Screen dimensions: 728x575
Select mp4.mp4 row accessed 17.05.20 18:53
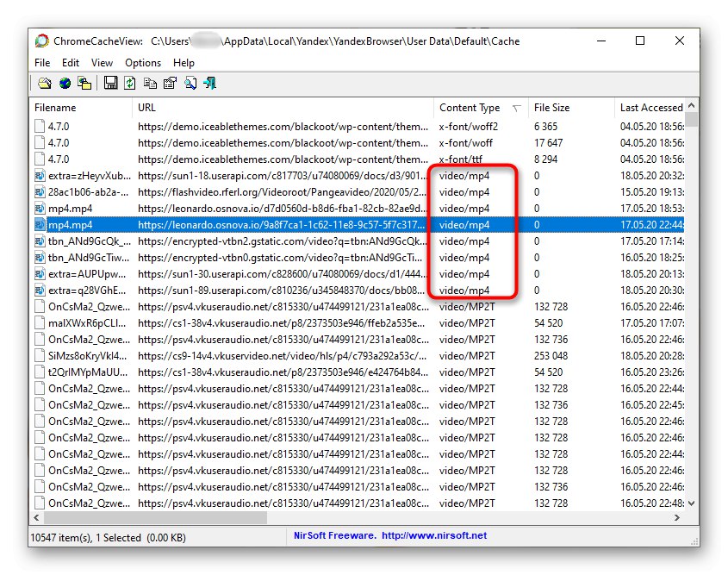coord(357,209)
